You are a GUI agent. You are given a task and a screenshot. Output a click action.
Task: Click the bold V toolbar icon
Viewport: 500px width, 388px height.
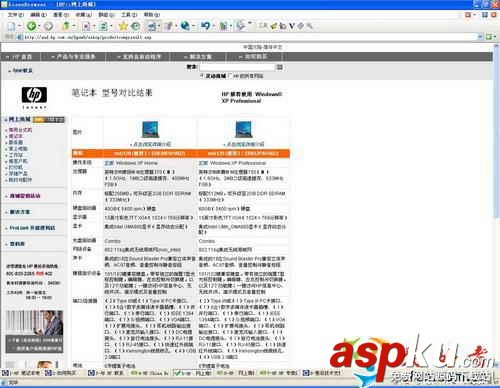click(x=292, y=26)
